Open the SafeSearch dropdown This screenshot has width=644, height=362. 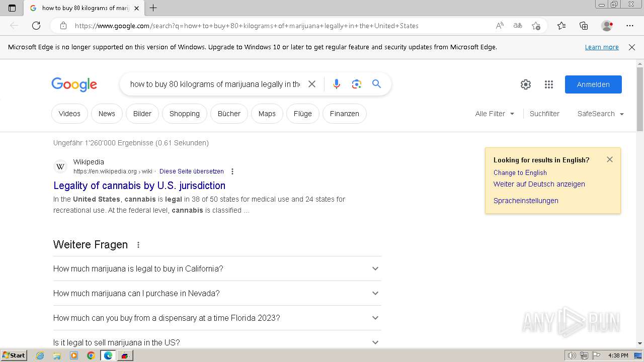601,114
